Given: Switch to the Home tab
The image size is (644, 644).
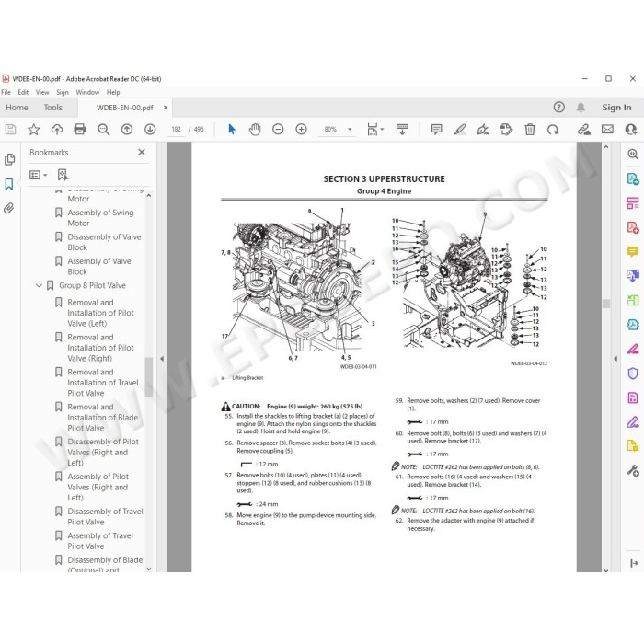Looking at the screenshot, I should coord(17,108).
